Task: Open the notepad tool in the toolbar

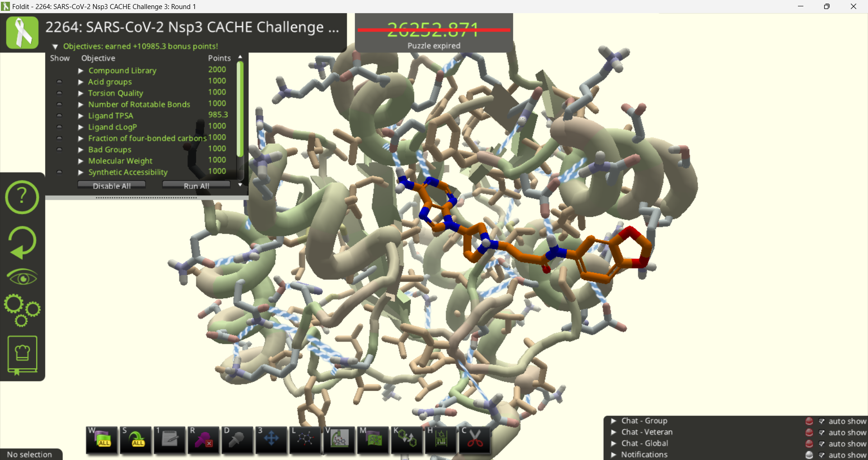Action: tap(170, 439)
